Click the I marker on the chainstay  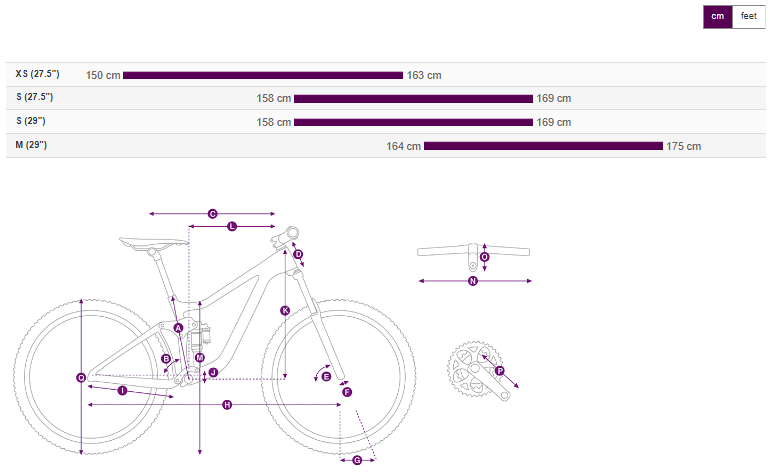[122, 391]
